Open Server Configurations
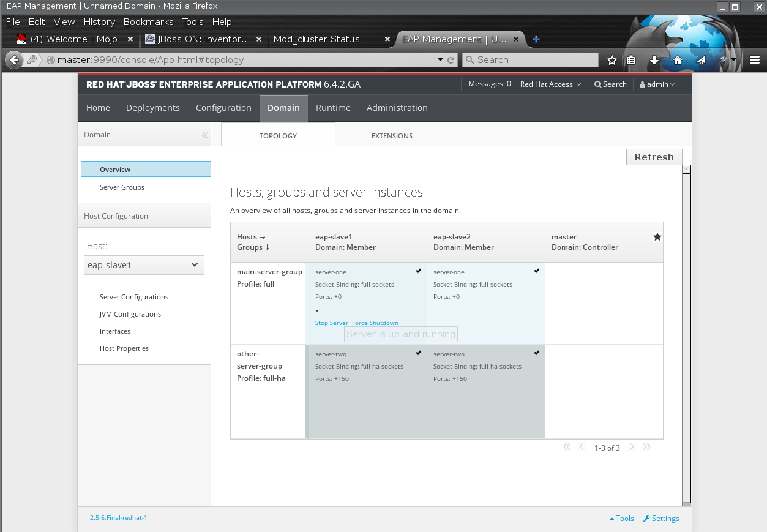 tap(134, 297)
